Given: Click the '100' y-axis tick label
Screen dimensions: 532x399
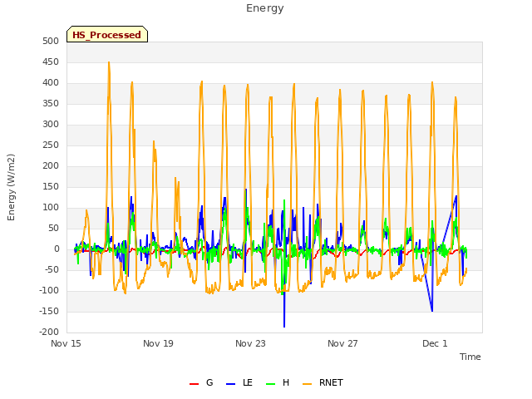Looking at the screenshot, I should [x=51, y=208].
